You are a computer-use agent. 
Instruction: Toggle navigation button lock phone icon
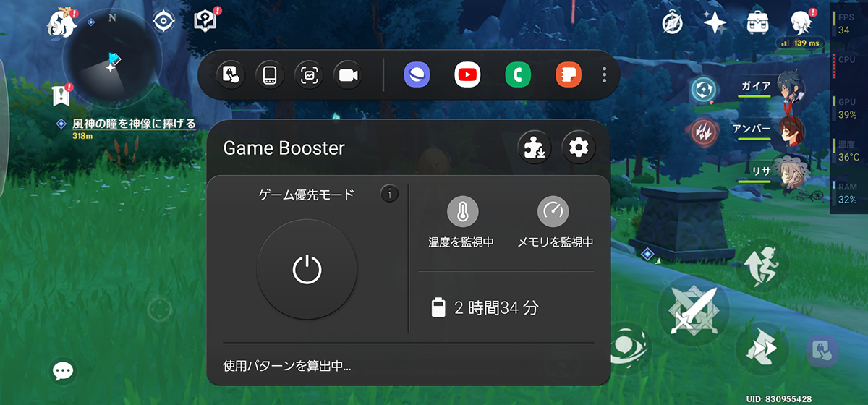point(270,74)
